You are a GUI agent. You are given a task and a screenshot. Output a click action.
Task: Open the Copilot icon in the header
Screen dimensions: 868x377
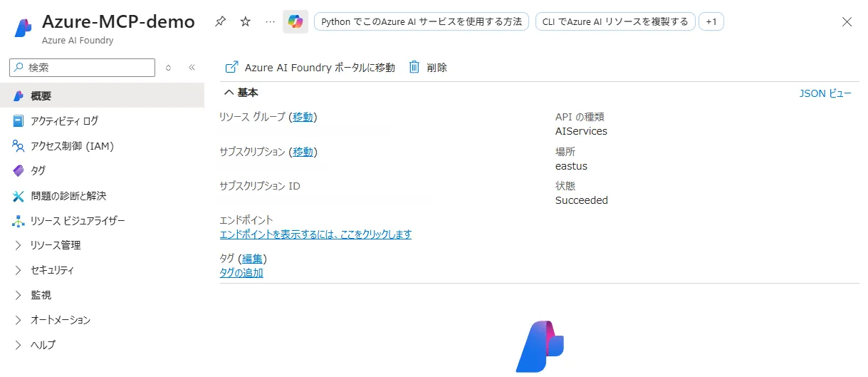click(296, 22)
